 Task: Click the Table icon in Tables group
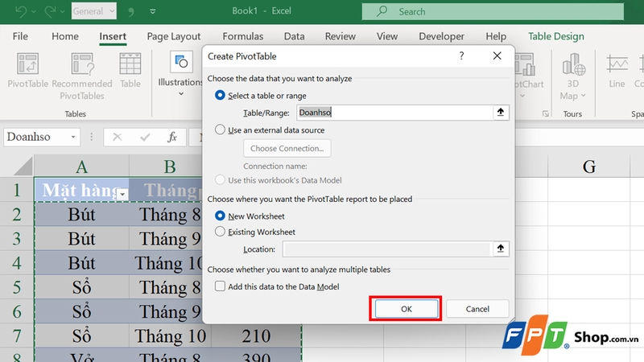130,71
